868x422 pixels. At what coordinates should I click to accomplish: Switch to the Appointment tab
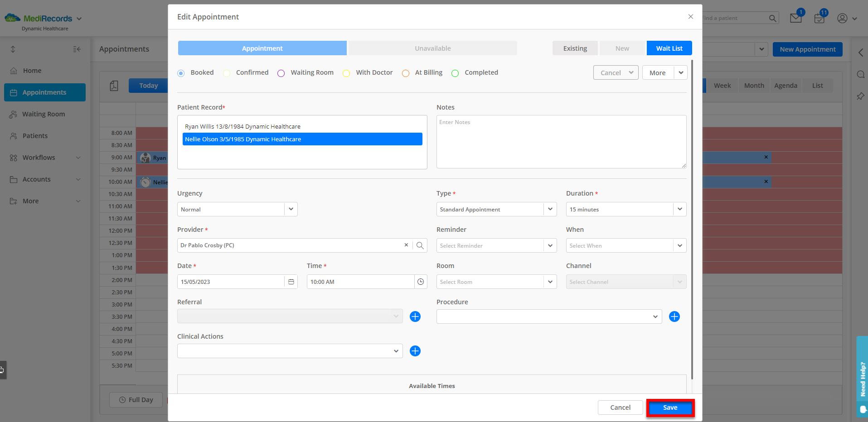click(262, 48)
